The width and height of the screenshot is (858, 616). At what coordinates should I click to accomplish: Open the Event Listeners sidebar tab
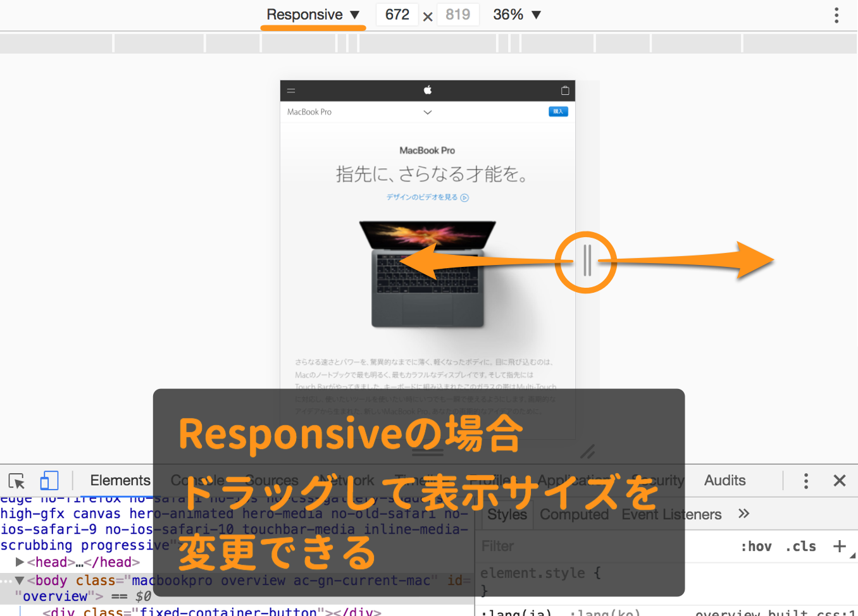point(671,515)
